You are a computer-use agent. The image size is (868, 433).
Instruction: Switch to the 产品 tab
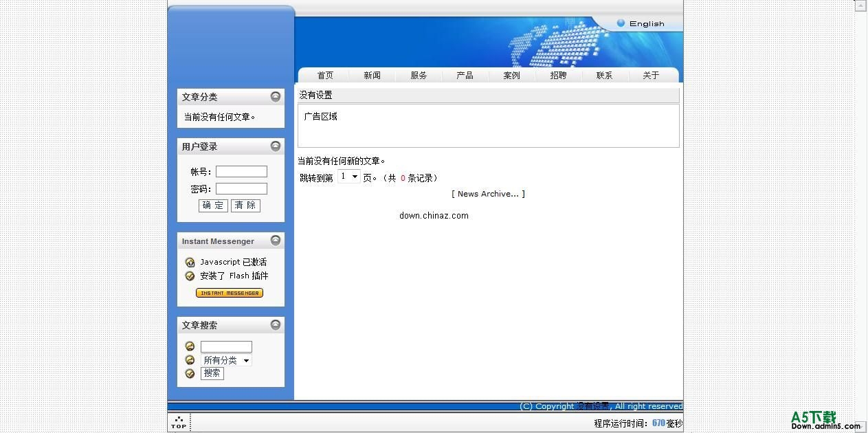(465, 75)
